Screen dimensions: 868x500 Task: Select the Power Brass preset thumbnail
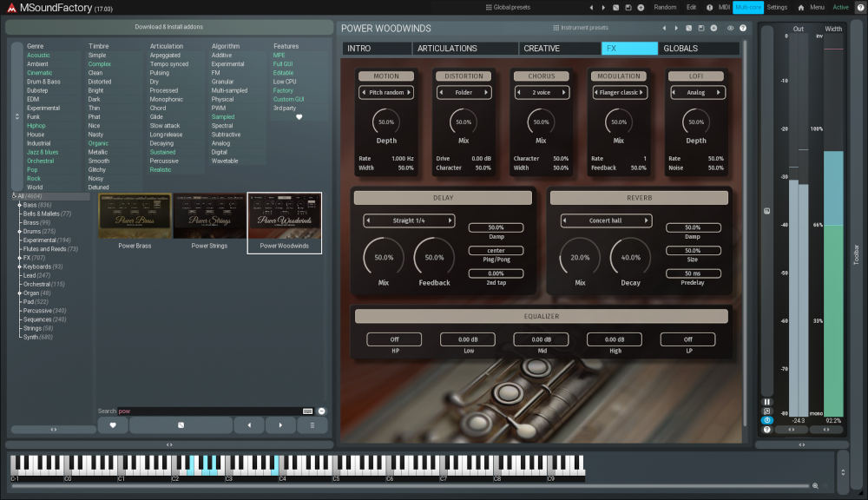134,217
